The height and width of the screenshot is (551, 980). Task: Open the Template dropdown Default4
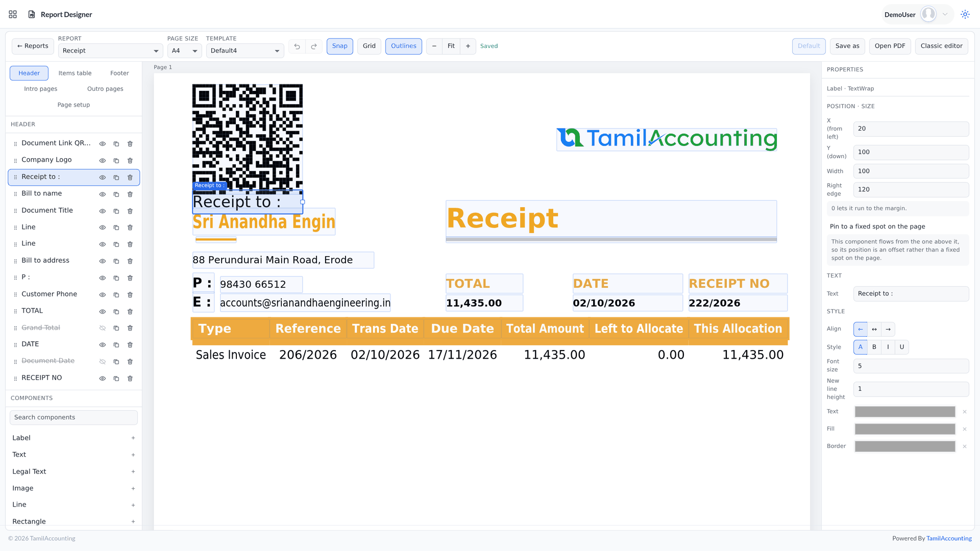tap(245, 51)
